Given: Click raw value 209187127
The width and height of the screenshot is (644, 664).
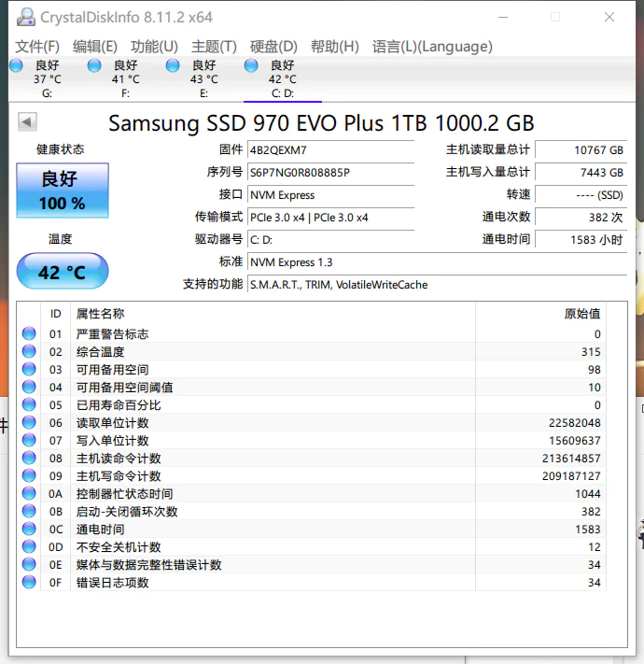Looking at the screenshot, I should point(571,476).
